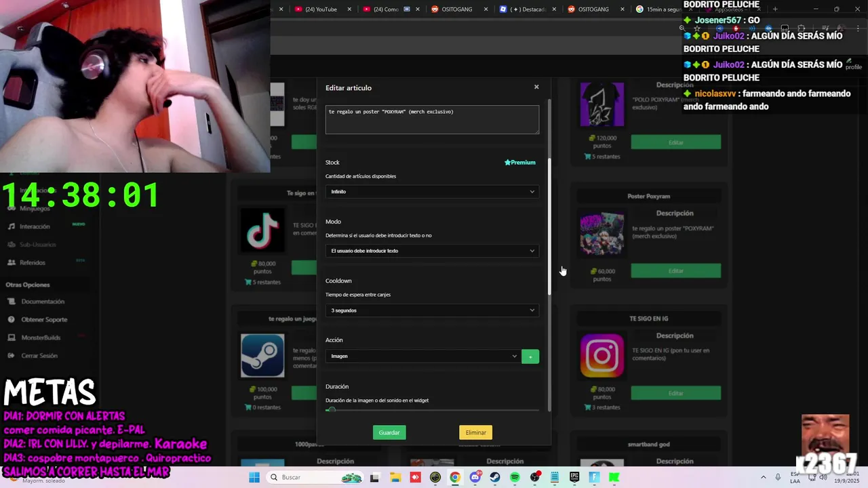Adjust the Duración slider handle
The height and width of the screenshot is (488, 868).
pos(330,410)
